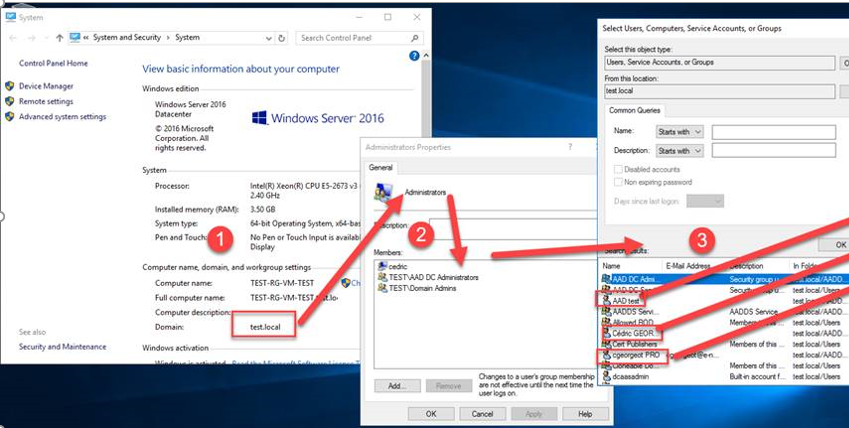Select member 'cedric' in the Members list
The width and height of the screenshot is (849, 428).
(x=398, y=266)
